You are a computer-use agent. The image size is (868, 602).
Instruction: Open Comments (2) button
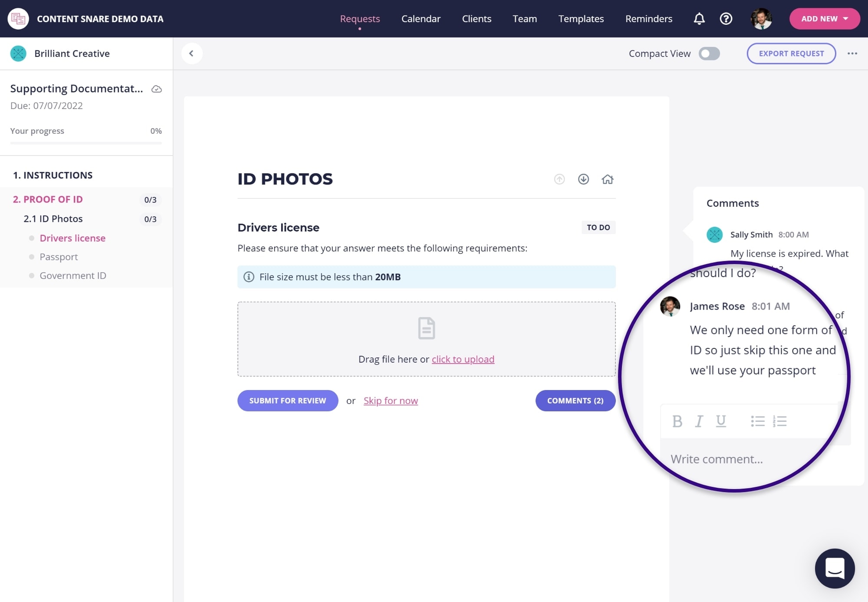pyautogui.click(x=575, y=400)
